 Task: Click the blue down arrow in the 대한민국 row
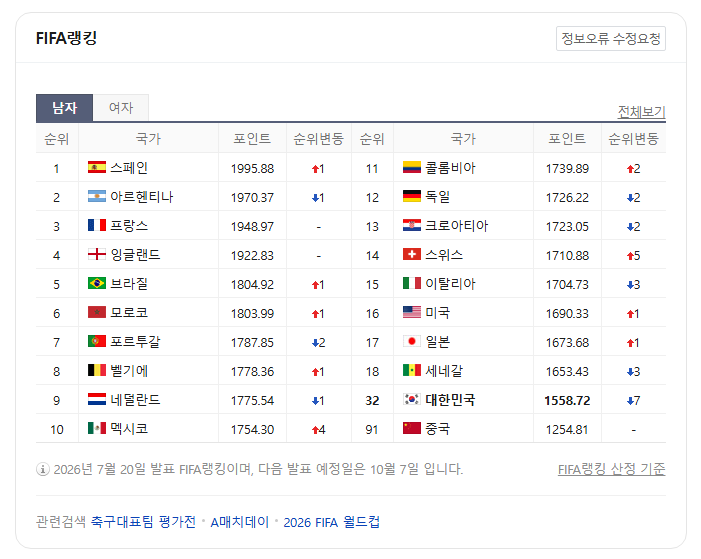[x=630, y=401]
